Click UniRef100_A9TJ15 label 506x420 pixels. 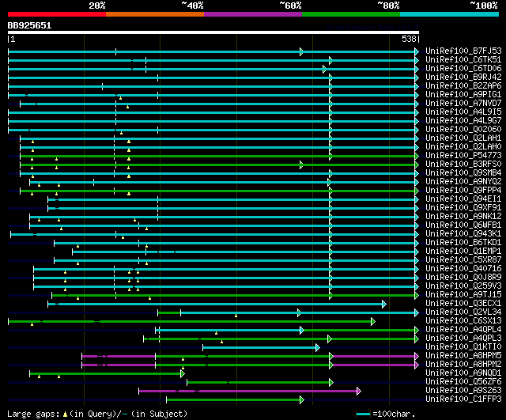(x=463, y=295)
